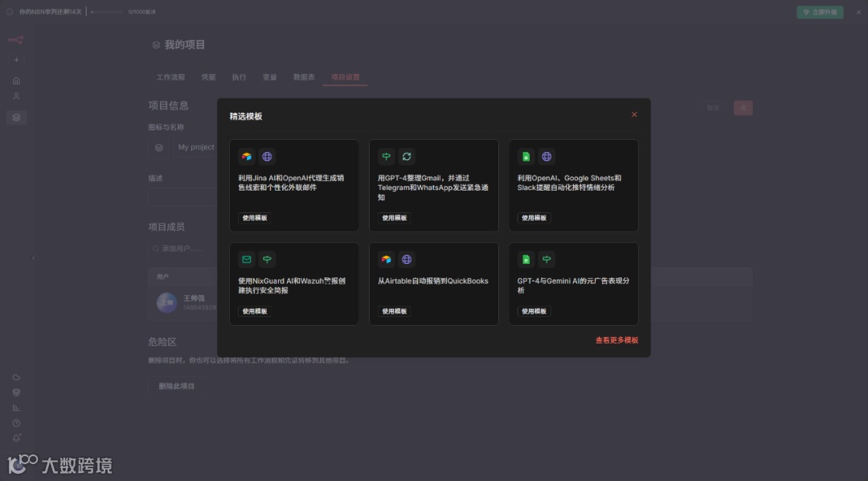The image size is (868, 481).
Task: Click the Sheets icon on the Gemini AI card
Action: click(526, 259)
